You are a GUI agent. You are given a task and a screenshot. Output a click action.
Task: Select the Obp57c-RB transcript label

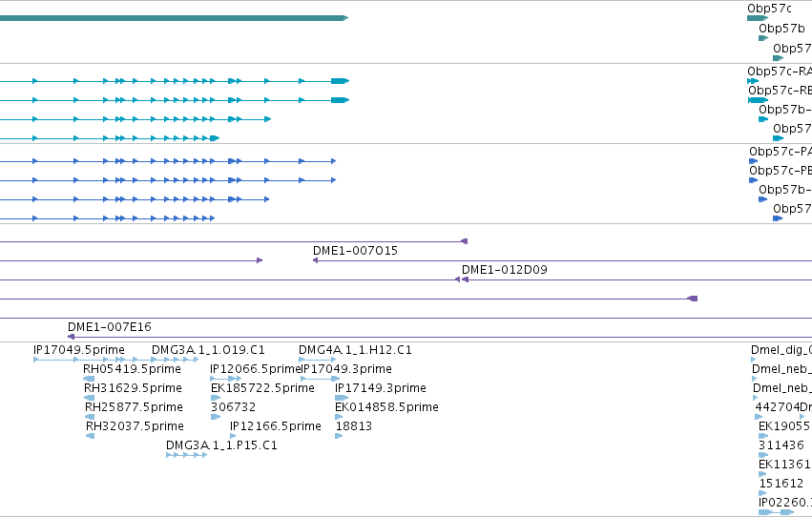780,91
